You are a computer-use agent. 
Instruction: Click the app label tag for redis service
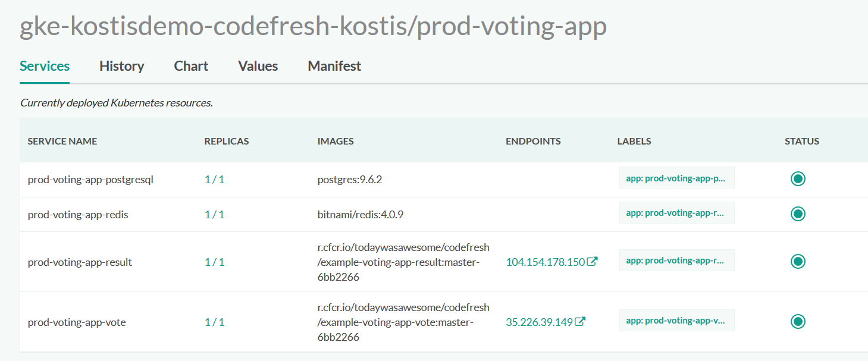676,213
